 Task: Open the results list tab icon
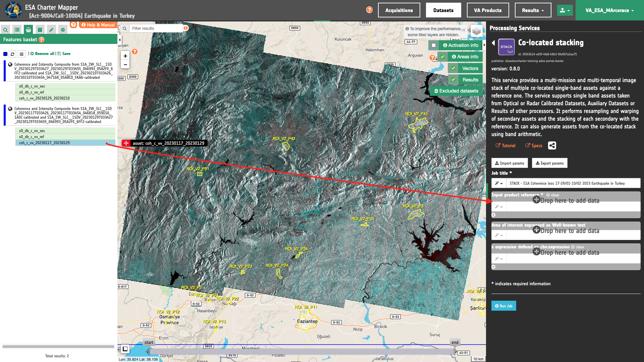17,30
